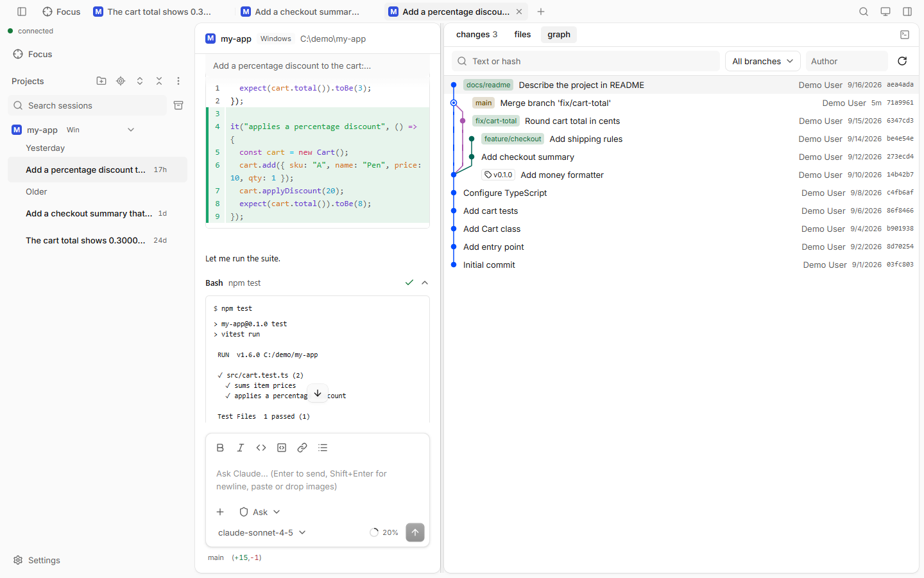Screen dimensions: 924x578
Task: Send the message with the arrow button
Action: 415,532
